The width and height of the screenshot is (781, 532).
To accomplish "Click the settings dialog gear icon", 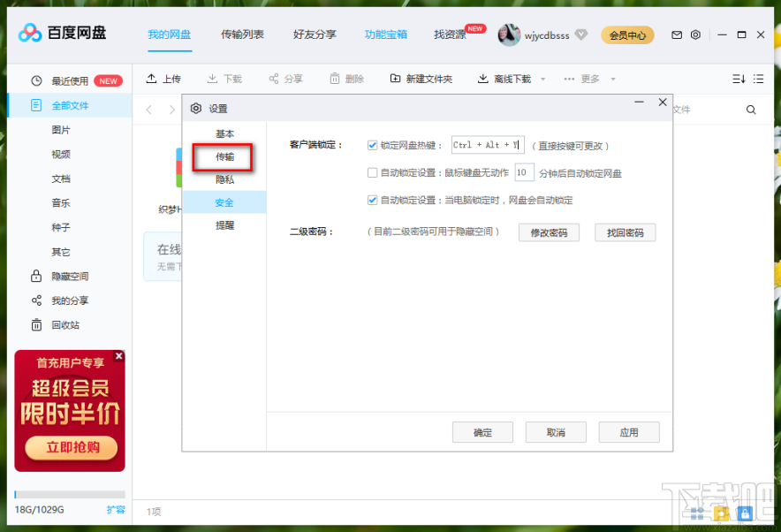I will (196, 108).
